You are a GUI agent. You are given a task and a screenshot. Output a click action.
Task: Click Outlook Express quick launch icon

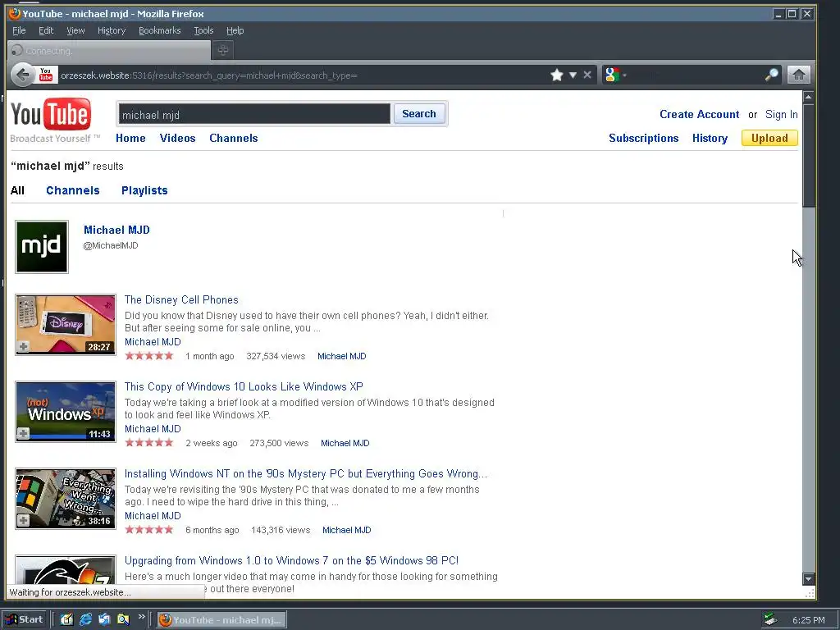pos(104,620)
